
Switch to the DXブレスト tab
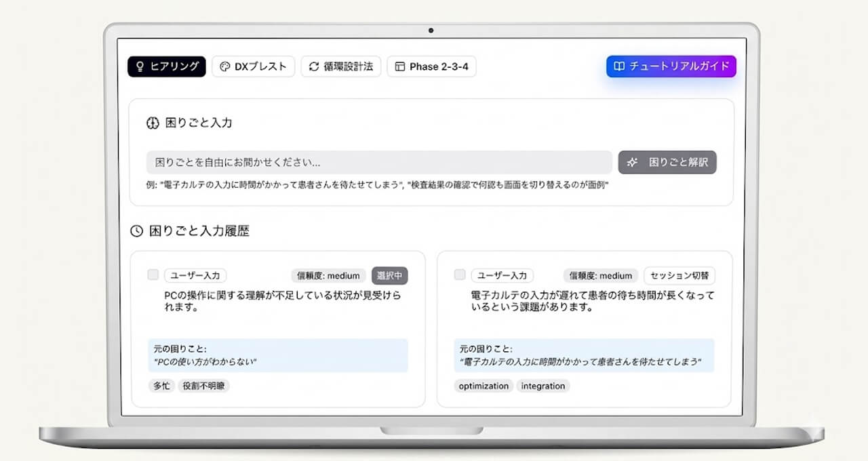tap(253, 66)
